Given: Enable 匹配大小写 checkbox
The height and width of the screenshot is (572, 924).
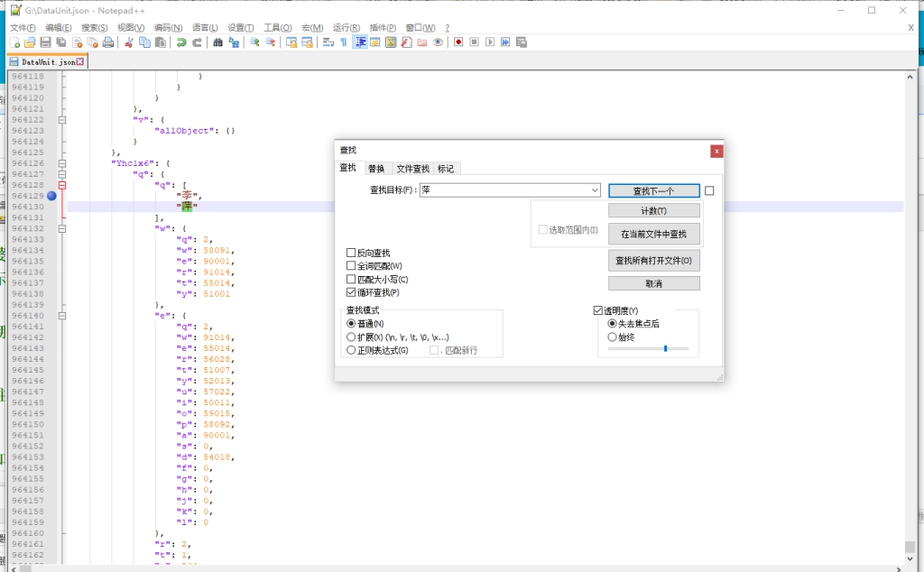Looking at the screenshot, I should [x=351, y=279].
